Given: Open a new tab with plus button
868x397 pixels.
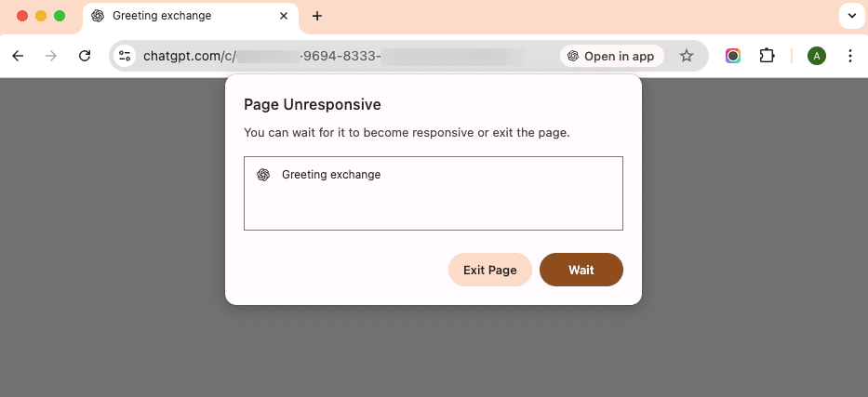Looking at the screenshot, I should (x=316, y=16).
